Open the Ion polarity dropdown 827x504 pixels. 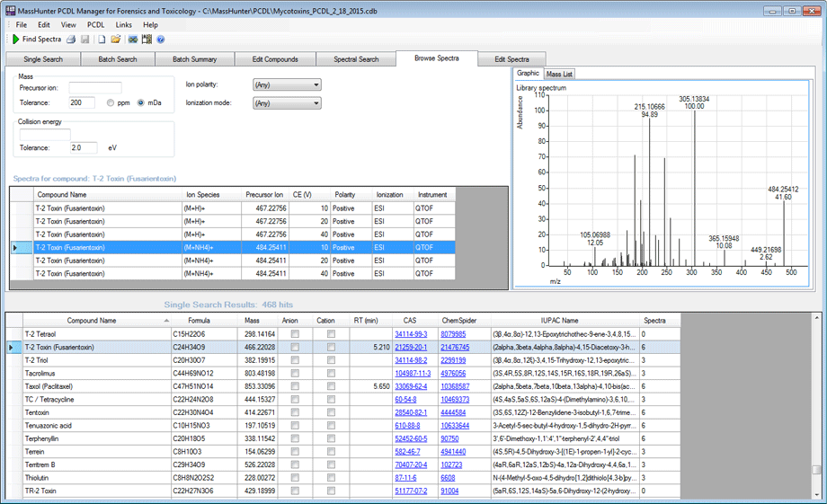coord(287,85)
